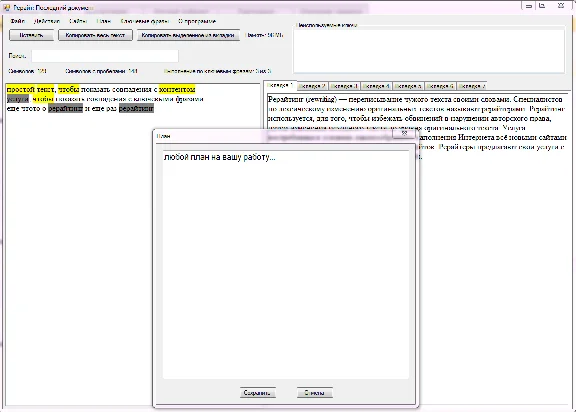Click the unused keywords list box

[429, 51]
